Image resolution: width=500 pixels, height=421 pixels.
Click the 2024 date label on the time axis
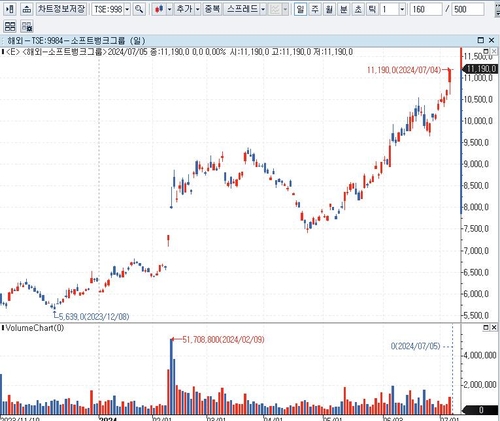(108, 419)
